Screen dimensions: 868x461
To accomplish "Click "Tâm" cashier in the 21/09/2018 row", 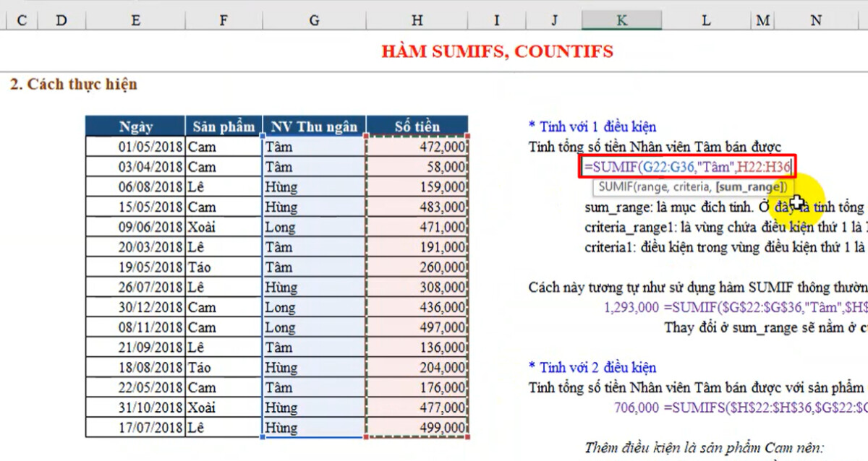I will 314,348.
